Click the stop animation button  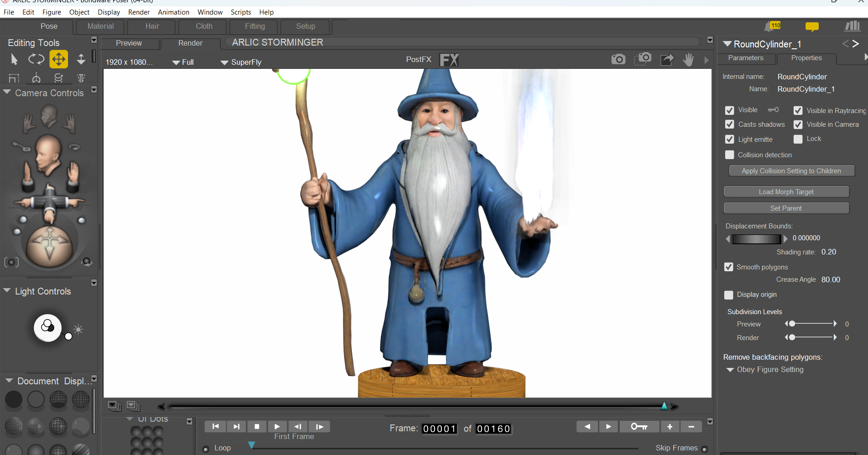(x=257, y=427)
